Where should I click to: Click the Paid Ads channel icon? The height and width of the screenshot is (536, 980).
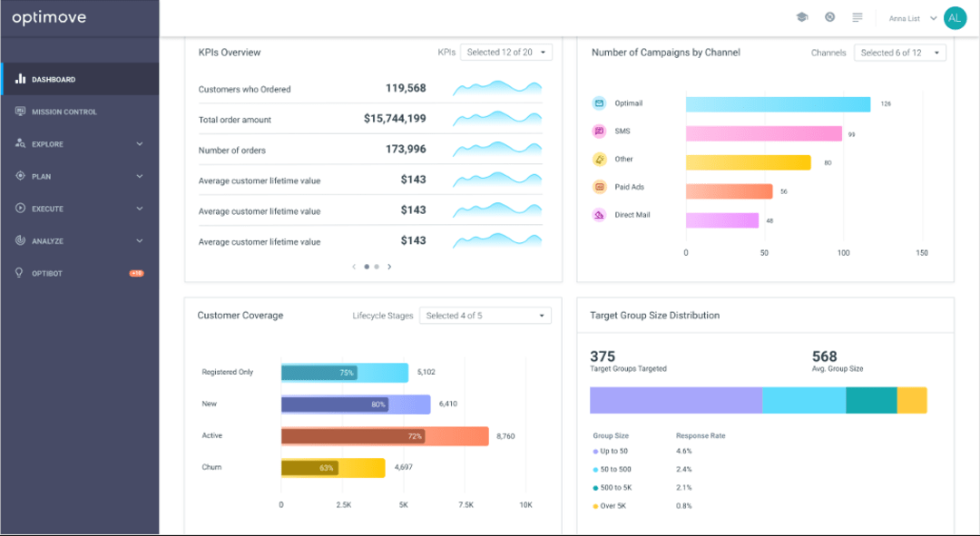click(x=599, y=187)
